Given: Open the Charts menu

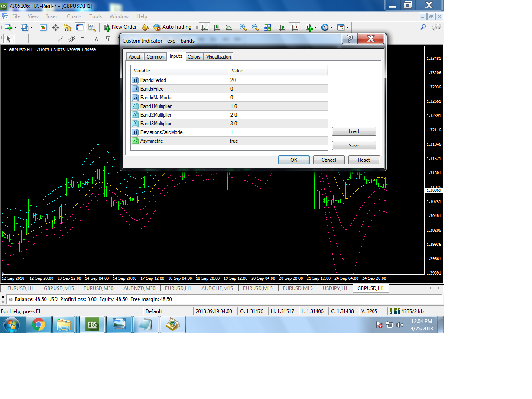Looking at the screenshot, I should [x=74, y=16].
